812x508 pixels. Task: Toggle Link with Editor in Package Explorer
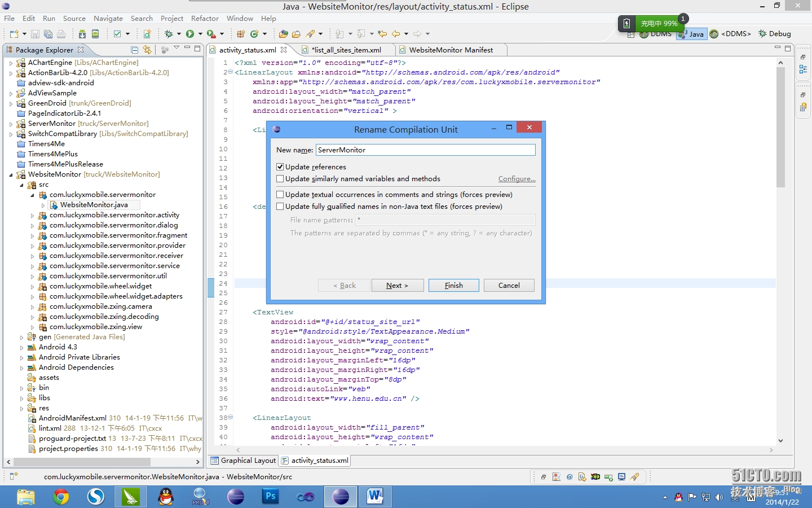pos(147,50)
